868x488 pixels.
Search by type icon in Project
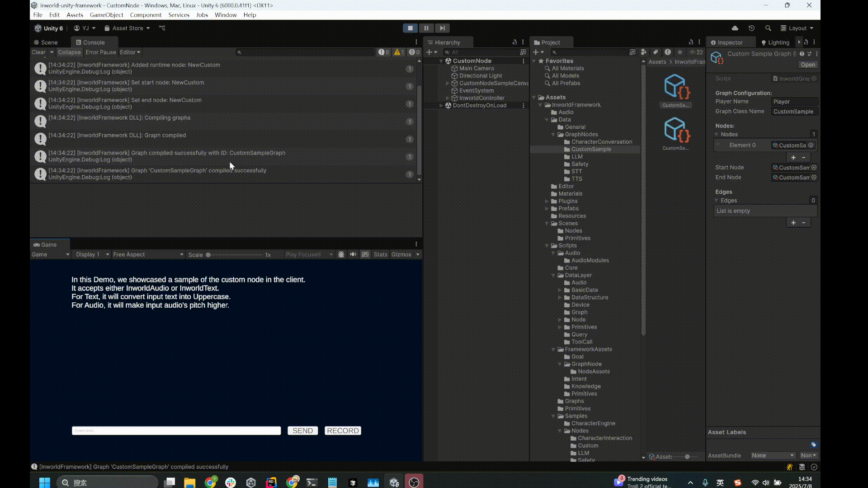(x=644, y=52)
